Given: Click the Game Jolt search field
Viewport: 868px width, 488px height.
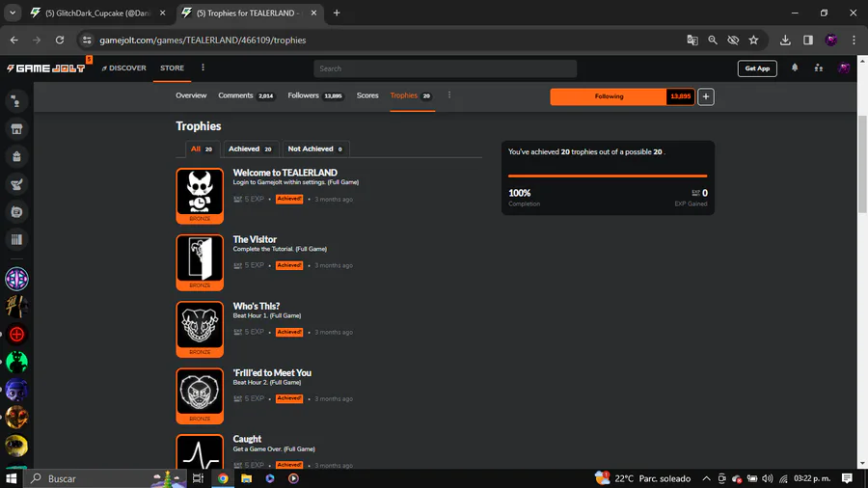Looking at the screenshot, I should click(445, 68).
